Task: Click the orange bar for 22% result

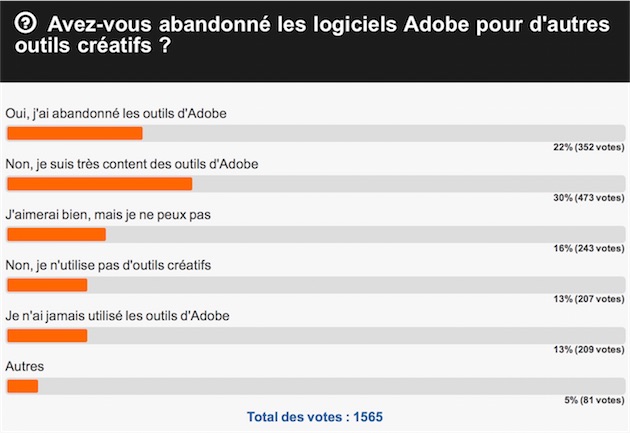Action: [75, 133]
